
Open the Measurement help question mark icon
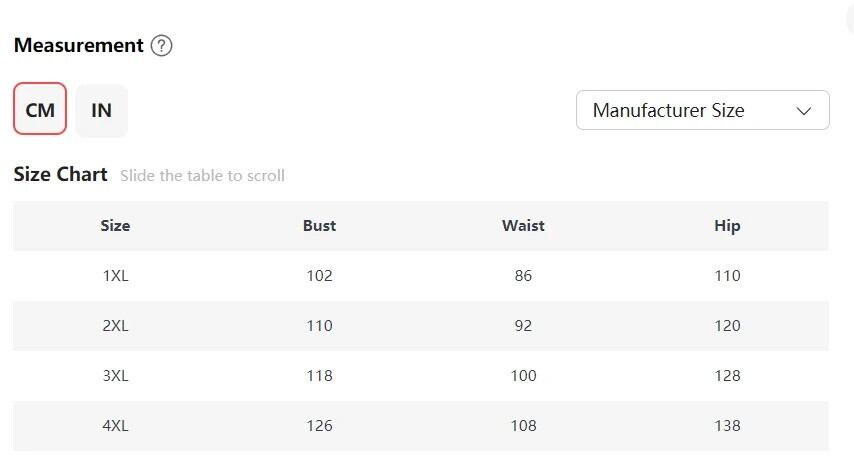click(x=161, y=46)
